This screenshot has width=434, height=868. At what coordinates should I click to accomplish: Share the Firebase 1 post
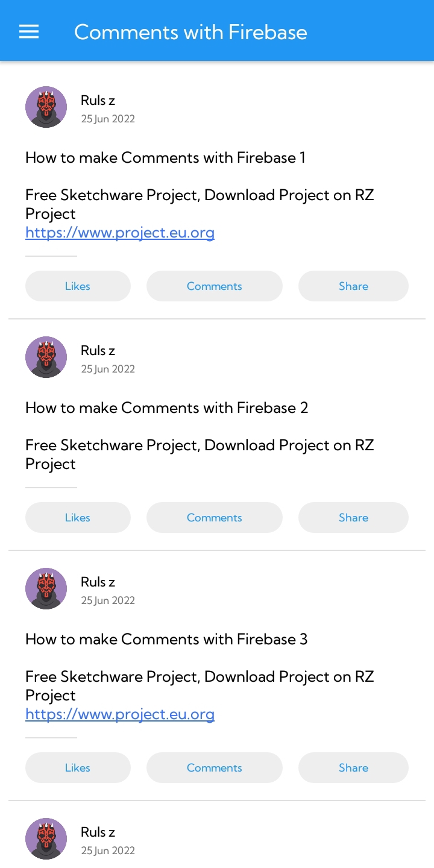tap(353, 286)
